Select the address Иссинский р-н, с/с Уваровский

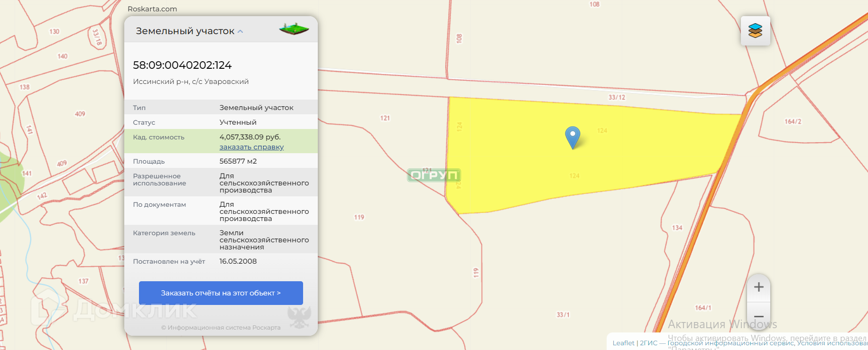191,82
